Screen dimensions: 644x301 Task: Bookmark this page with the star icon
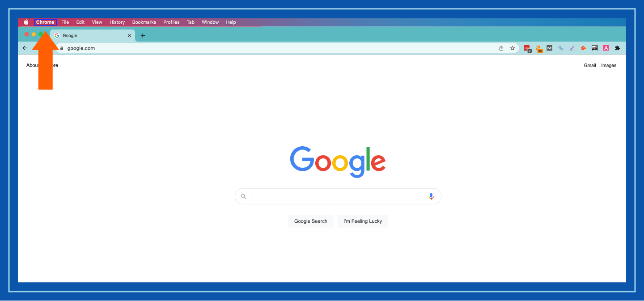[x=512, y=48]
